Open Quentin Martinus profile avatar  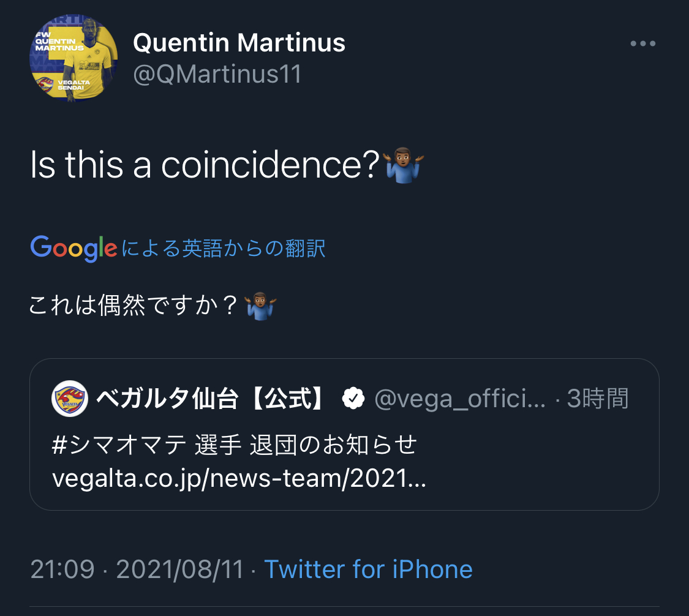[73, 59]
